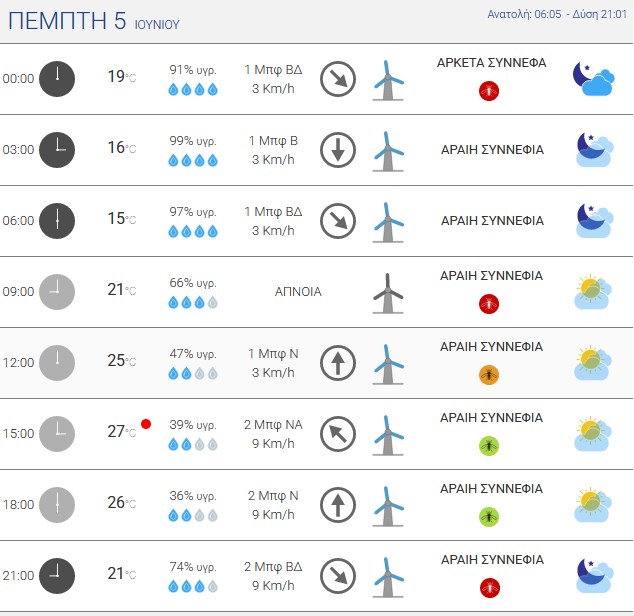Click the sunrise and sunset times text
This screenshot has width=634, height=616.
point(557,14)
